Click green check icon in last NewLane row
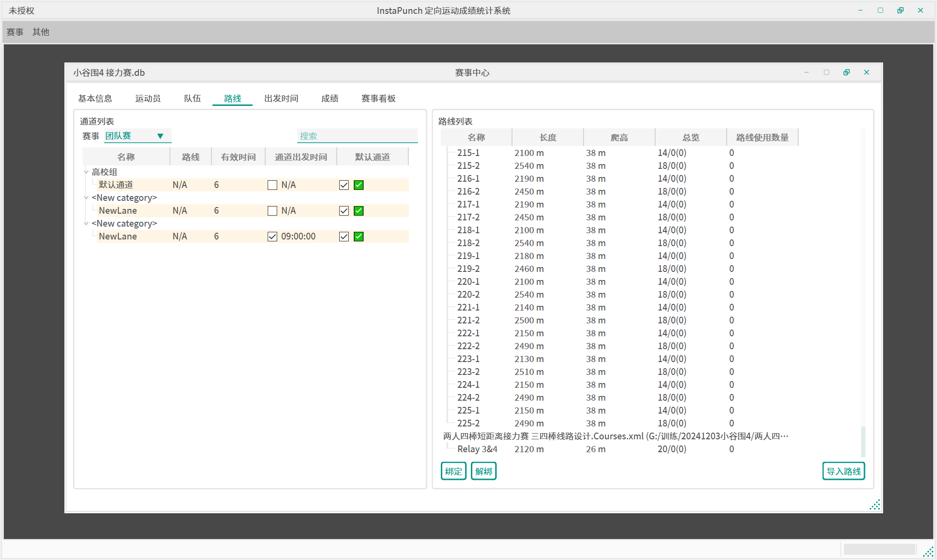937x560 pixels. (x=359, y=237)
